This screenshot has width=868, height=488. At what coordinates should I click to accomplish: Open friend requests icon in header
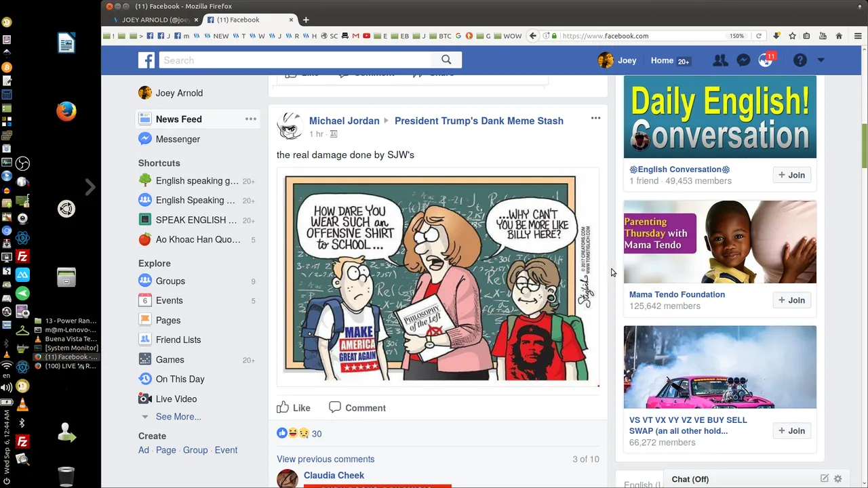click(x=720, y=60)
